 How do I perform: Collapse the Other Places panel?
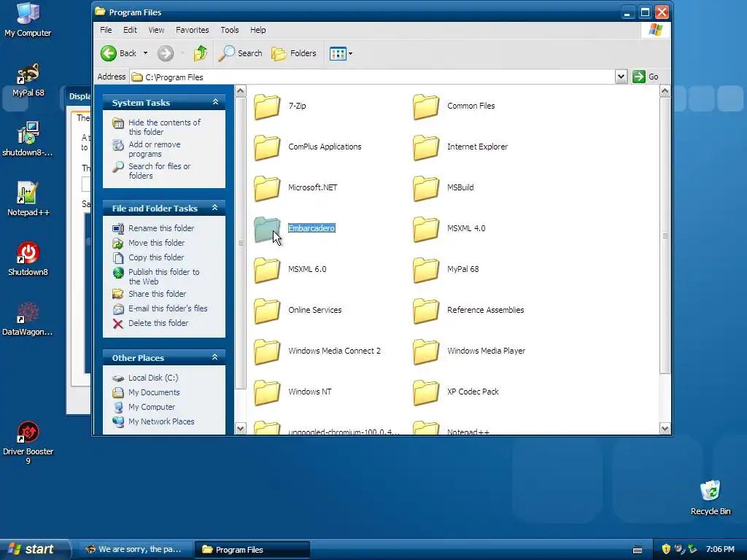pos(215,357)
